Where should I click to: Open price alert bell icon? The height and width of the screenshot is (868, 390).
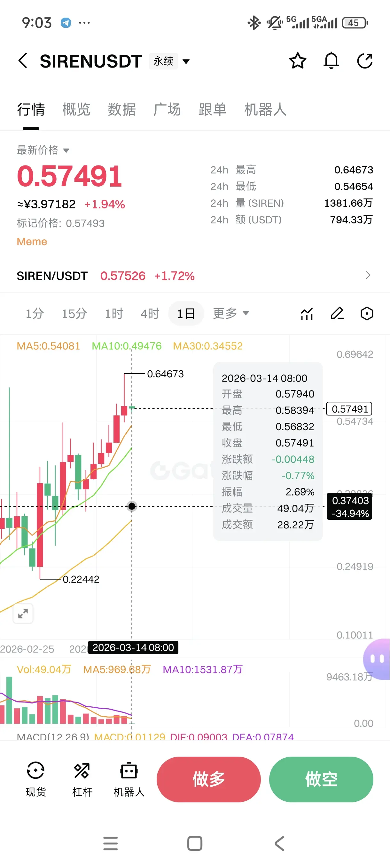tap(331, 61)
